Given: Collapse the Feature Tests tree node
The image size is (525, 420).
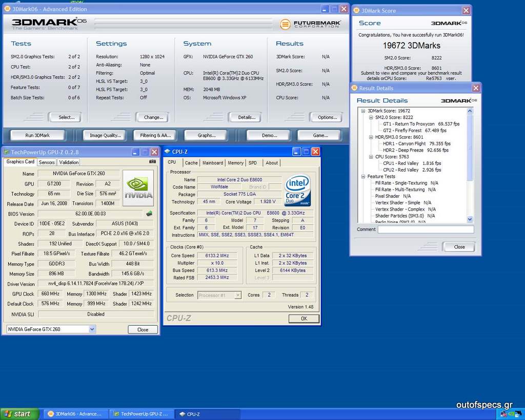Looking at the screenshot, I should click(363, 177).
